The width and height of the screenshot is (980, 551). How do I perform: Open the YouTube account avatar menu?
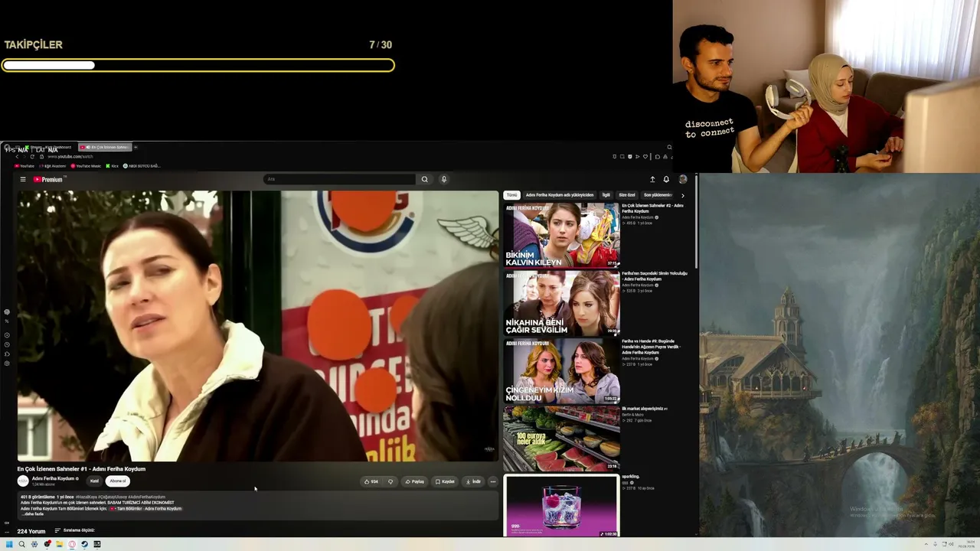point(683,180)
